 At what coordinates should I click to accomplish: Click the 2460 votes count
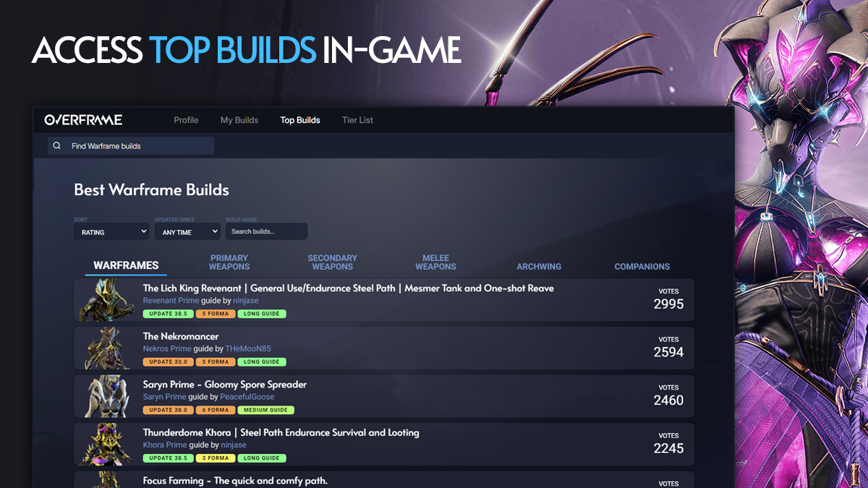pyautogui.click(x=668, y=401)
